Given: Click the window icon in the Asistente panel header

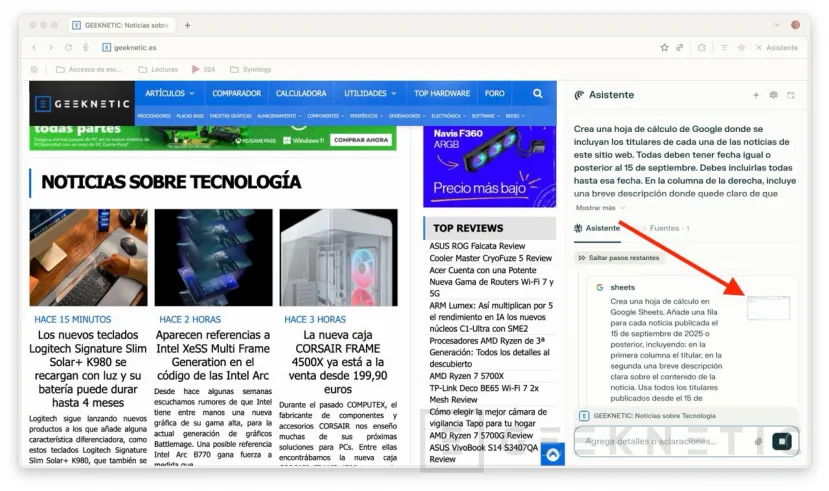Looking at the screenshot, I should (x=791, y=95).
